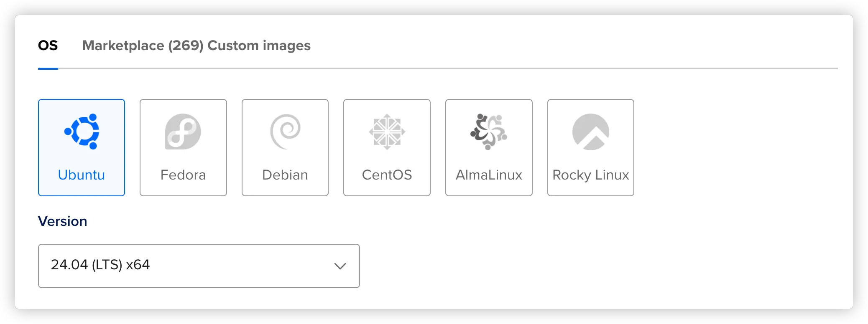
Task: Click the blue underline below OS tab
Action: coord(48,68)
